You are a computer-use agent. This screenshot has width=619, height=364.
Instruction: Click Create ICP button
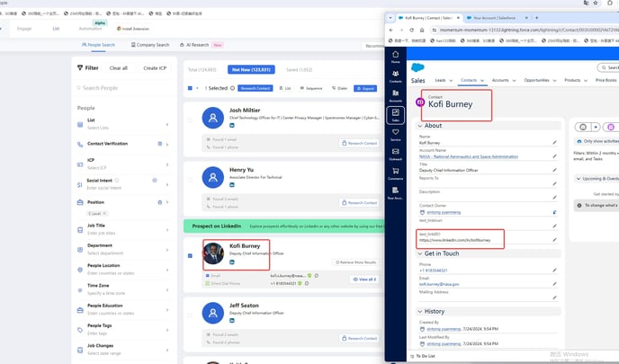tap(155, 68)
